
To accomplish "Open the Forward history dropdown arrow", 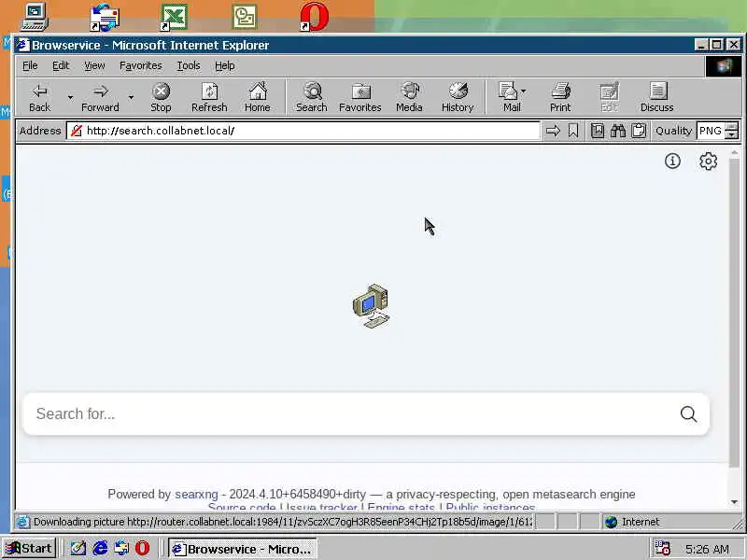I will pos(131,97).
